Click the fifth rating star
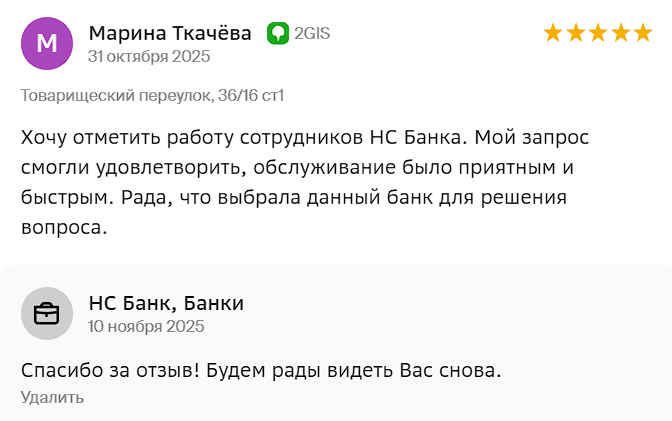 (642, 33)
